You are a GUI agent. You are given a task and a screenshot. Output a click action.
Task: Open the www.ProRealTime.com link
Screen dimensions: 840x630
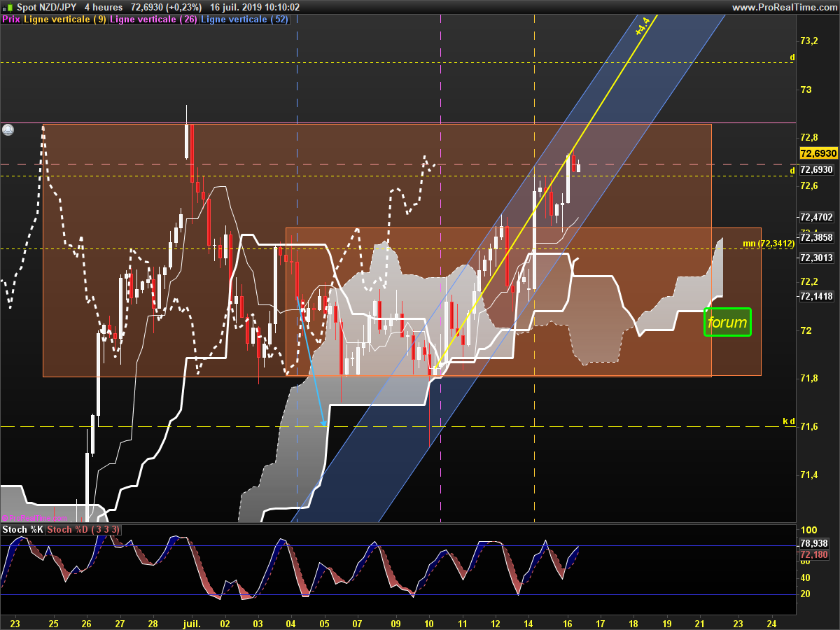(x=784, y=7)
